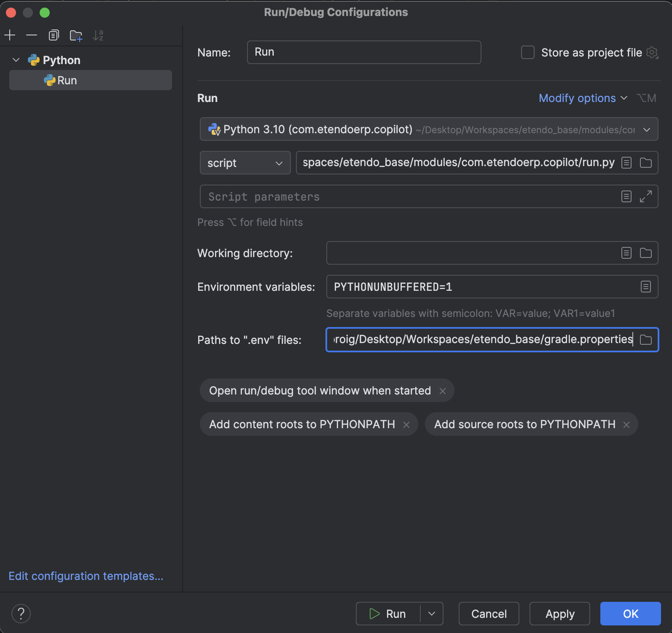Click the Apply button
This screenshot has width=672, height=633.
coord(559,614)
